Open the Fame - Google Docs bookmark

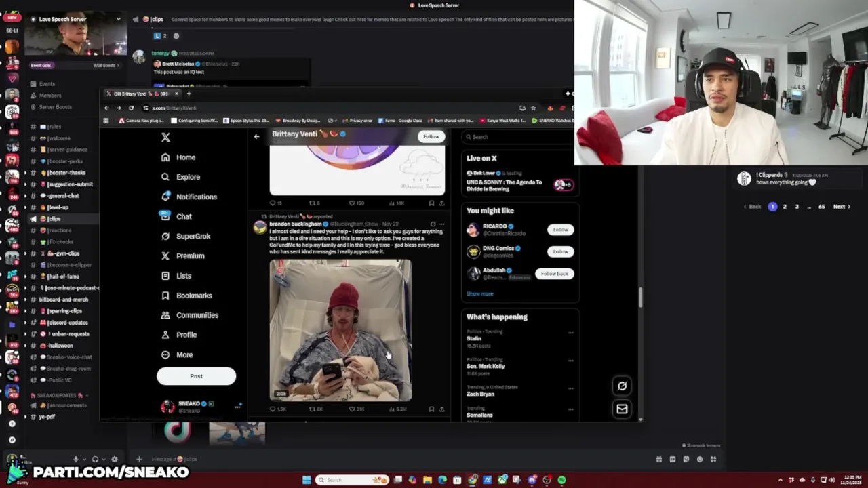pyautogui.click(x=400, y=121)
